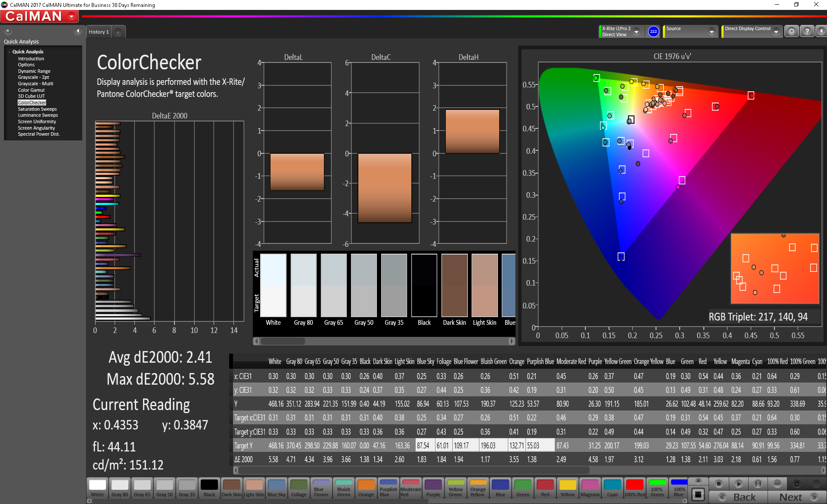Click the single read bracket icon
This screenshot has height=504, width=827.
point(758,483)
